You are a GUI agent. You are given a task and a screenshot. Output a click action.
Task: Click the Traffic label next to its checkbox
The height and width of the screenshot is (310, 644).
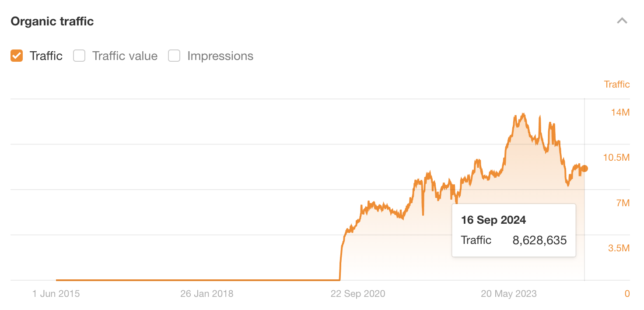pos(46,56)
